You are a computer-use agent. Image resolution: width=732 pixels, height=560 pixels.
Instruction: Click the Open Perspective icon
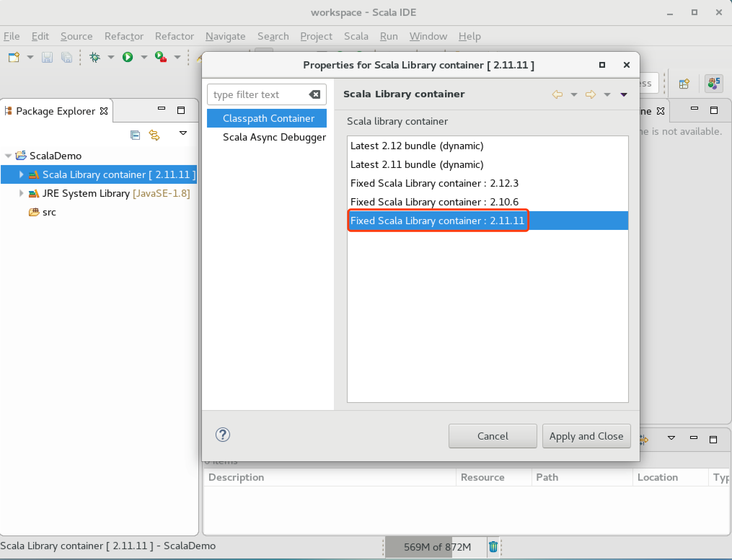point(684,84)
